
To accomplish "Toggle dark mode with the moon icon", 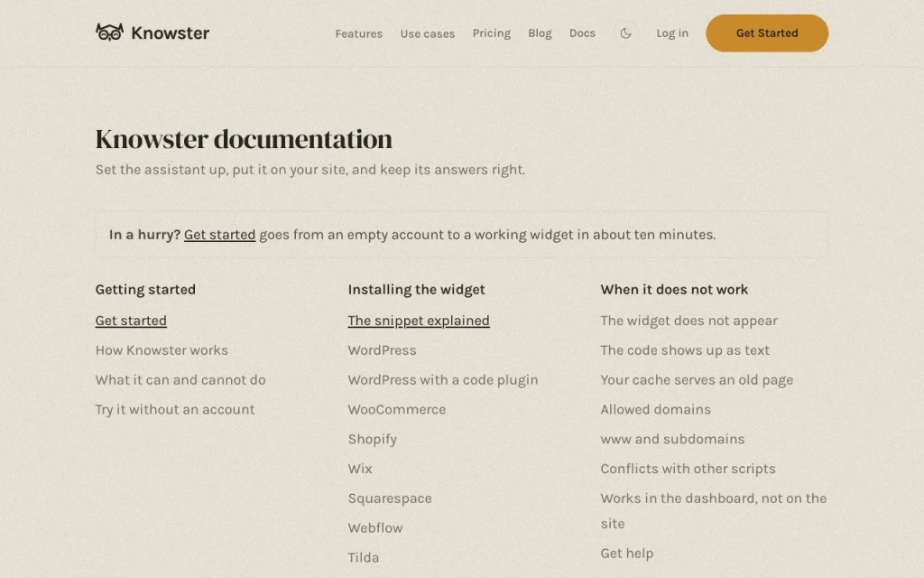I will pos(626,33).
